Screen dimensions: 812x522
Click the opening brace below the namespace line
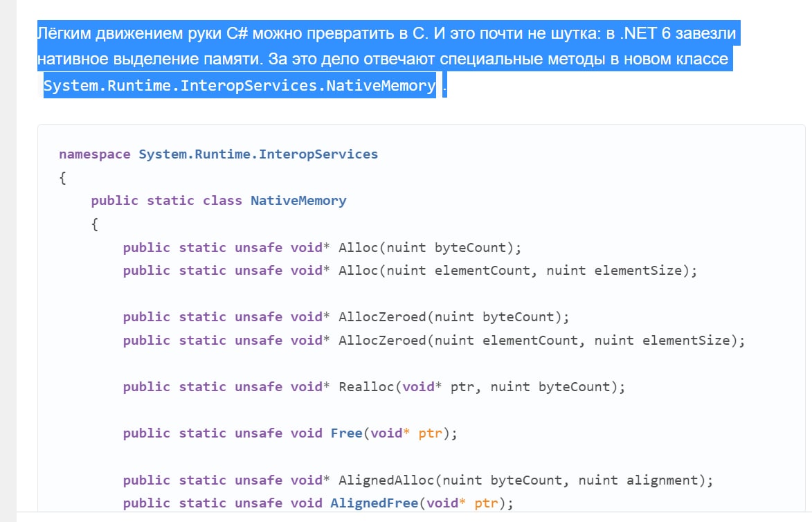point(63,178)
